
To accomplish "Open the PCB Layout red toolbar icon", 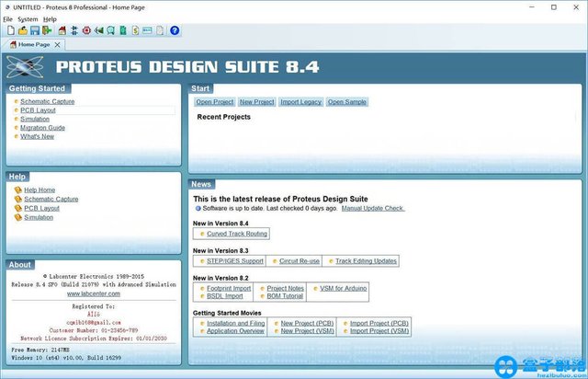I will (x=86, y=30).
